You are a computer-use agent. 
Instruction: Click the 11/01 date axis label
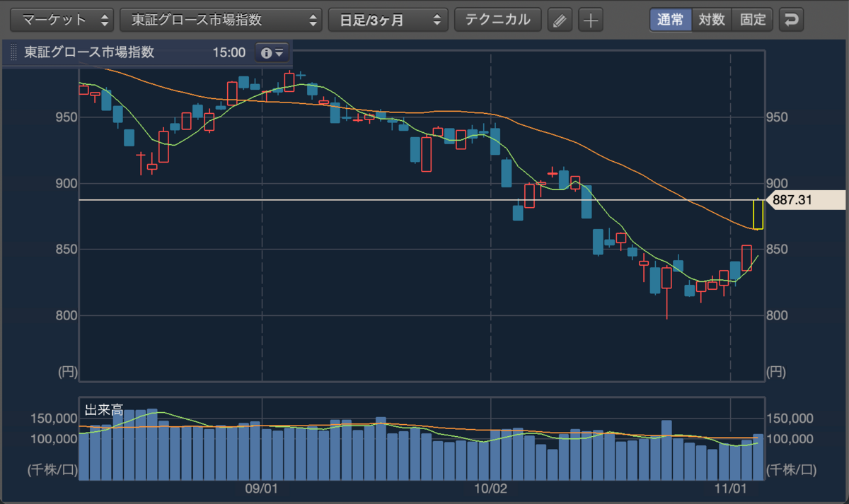pyautogui.click(x=730, y=488)
